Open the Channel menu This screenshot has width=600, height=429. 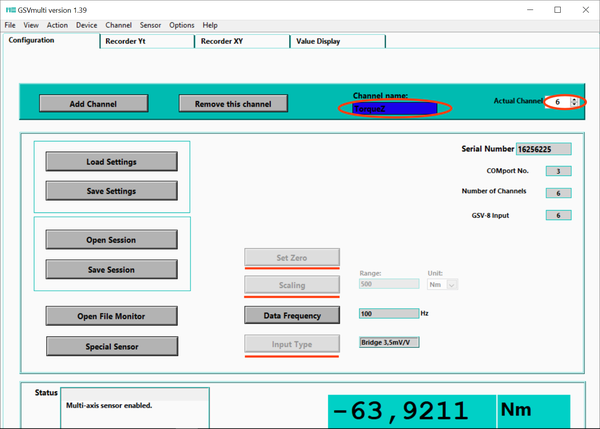click(x=118, y=25)
